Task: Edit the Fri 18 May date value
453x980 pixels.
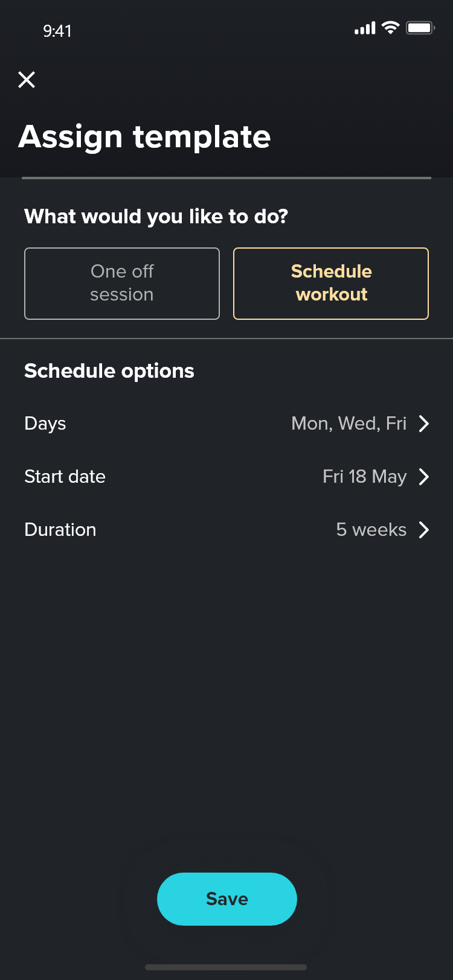Action: pyautogui.click(x=364, y=477)
